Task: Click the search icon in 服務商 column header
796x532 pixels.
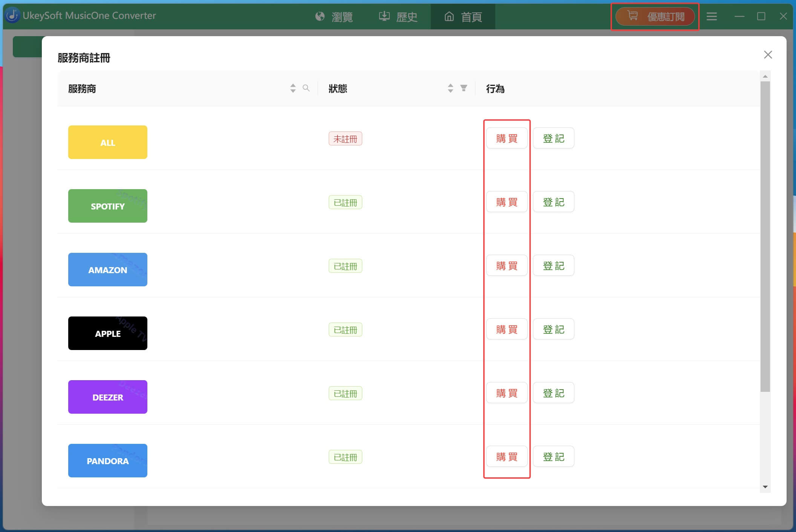Action: pyautogui.click(x=306, y=88)
